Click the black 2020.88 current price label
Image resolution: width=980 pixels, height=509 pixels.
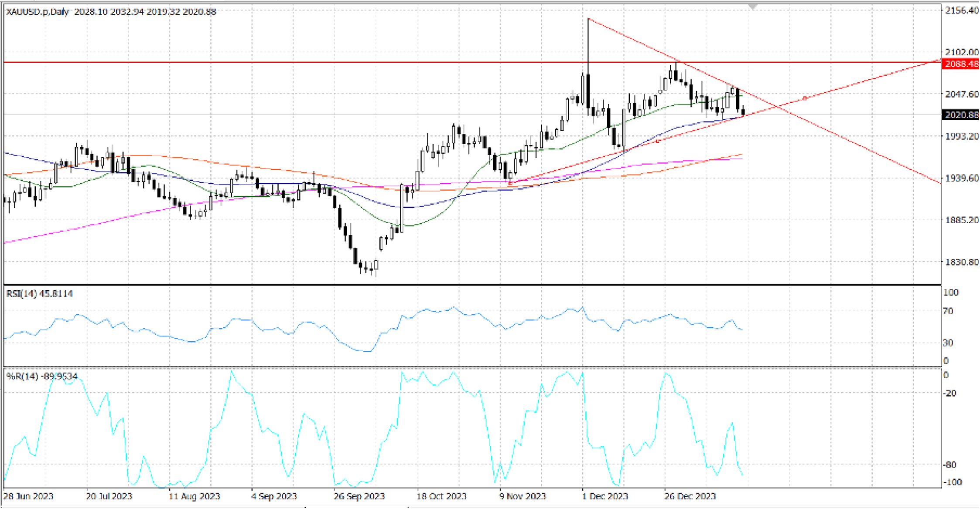click(x=961, y=115)
